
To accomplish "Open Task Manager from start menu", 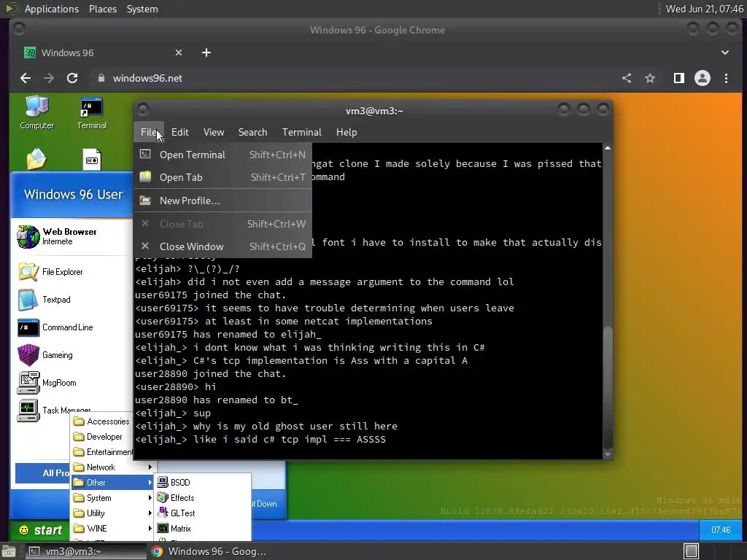I will [53, 410].
